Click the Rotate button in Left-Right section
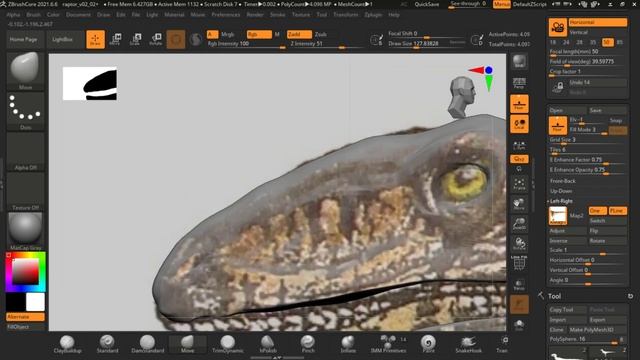The image size is (640, 360). tap(607, 241)
